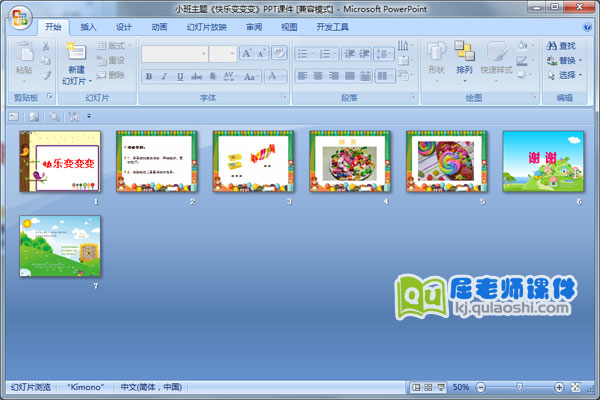Open the font name dropdown
Viewport: 600px width, 400px height.
pyautogui.click(x=202, y=54)
